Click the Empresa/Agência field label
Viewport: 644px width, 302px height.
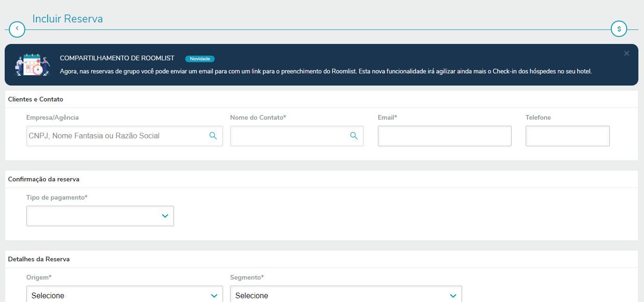(x=52, y=118)
